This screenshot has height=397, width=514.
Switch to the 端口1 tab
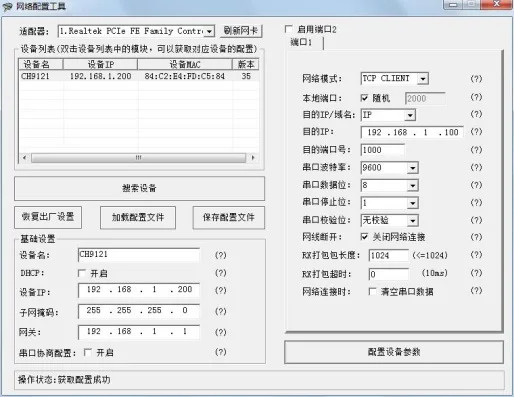click(x=301, y=43)
